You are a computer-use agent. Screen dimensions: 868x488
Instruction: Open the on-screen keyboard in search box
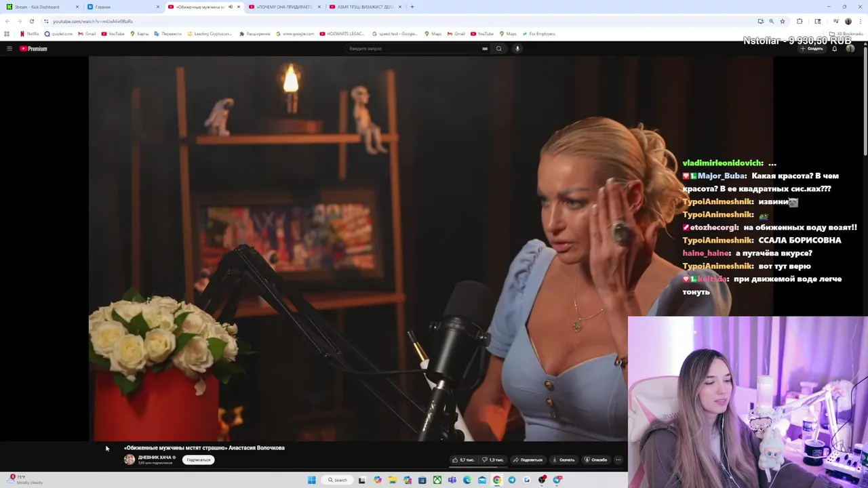(485, 49)
